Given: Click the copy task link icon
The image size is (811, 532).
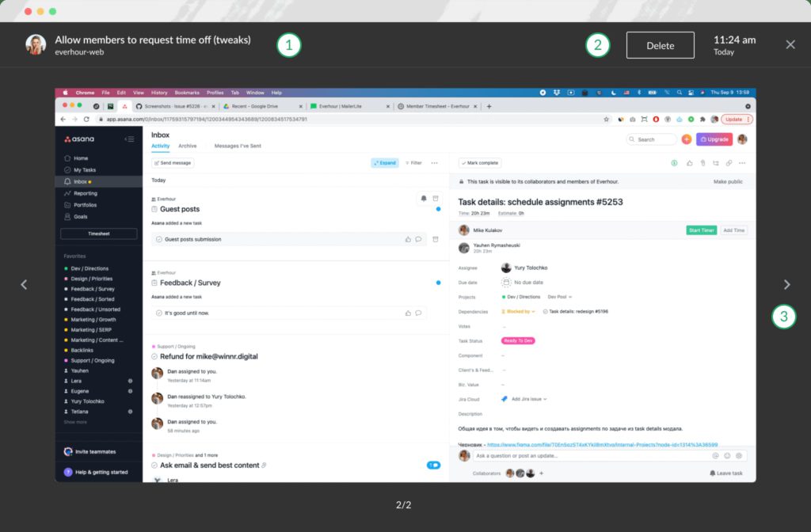Looking at the screenshot, I should click(728, 162).
